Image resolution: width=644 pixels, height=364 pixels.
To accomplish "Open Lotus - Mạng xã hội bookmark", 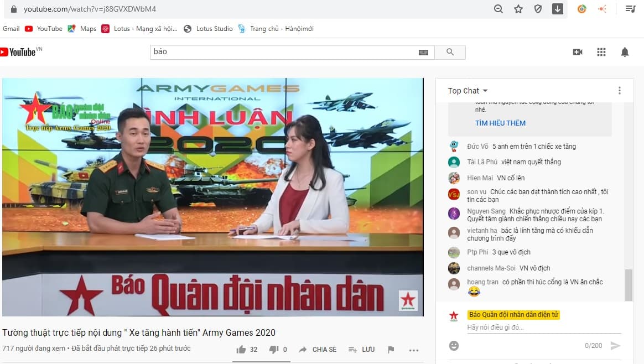I will point(139,29).
